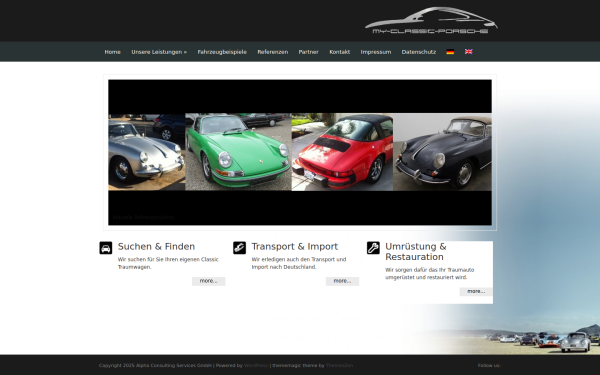Switch language via British flag icon
This screenshot has height=375, width=600.
[468, 52]
